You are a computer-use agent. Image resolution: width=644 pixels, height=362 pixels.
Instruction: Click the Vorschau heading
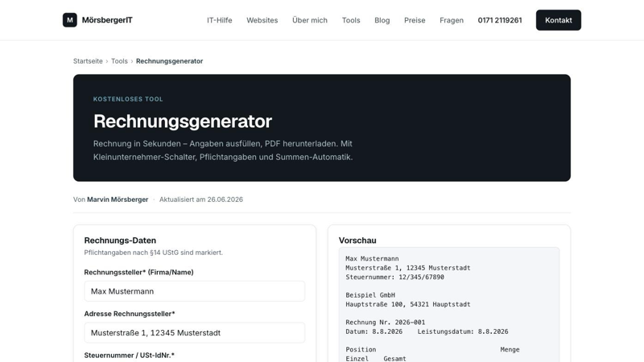pyautogui.click(x=357, y=241)
